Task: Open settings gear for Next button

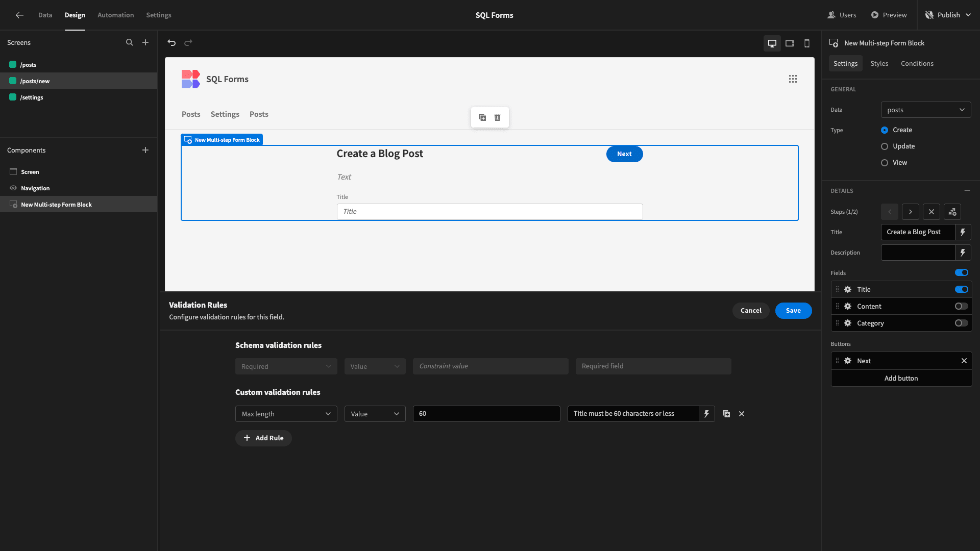Action: click(x=848, y=361)
